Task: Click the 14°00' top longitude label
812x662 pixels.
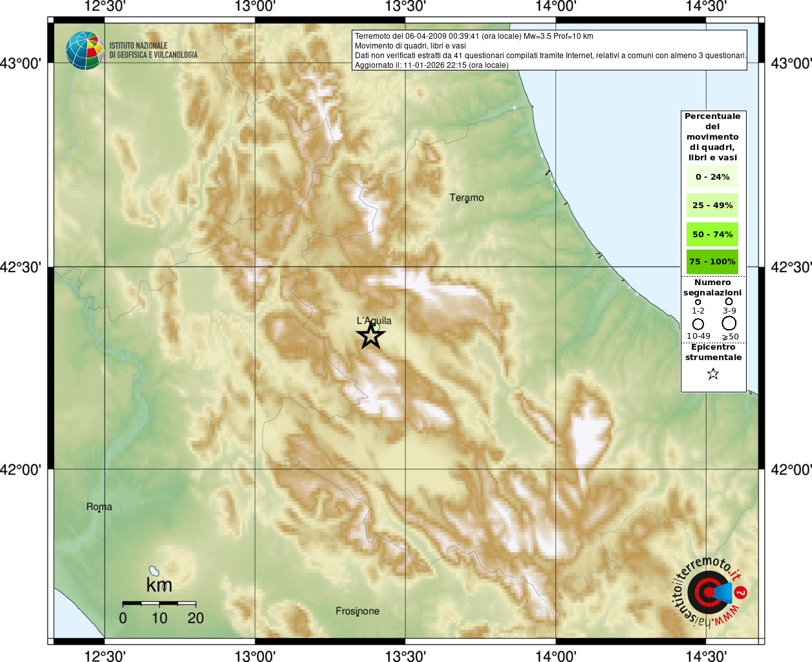Action: click(556, 6)
